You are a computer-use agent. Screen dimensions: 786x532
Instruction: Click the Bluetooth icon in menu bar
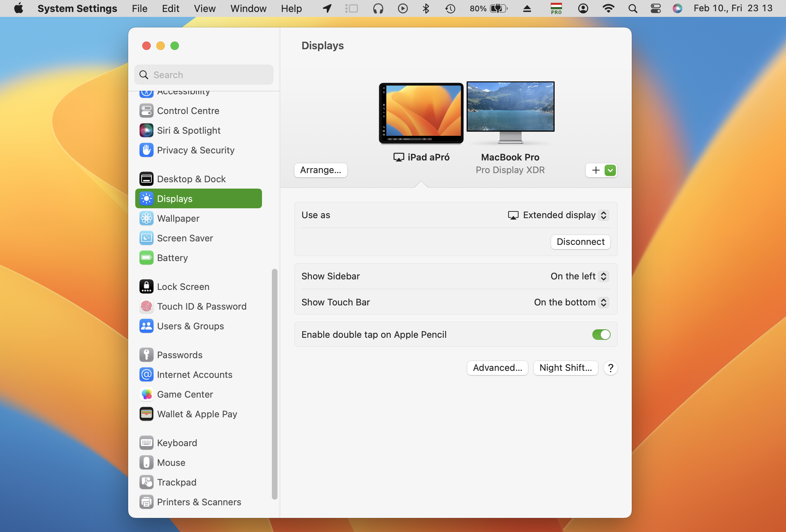426,8
